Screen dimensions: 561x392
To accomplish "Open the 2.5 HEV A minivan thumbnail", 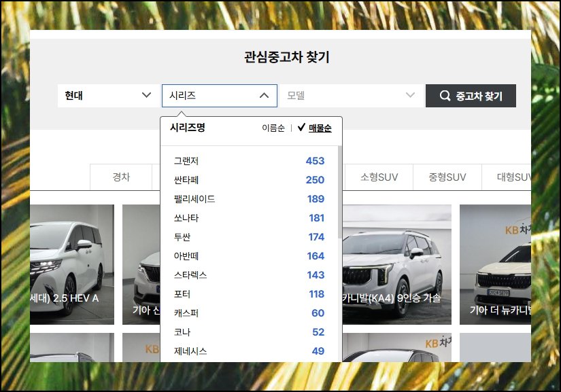I will pyautogui.click(x=71, y=264).
